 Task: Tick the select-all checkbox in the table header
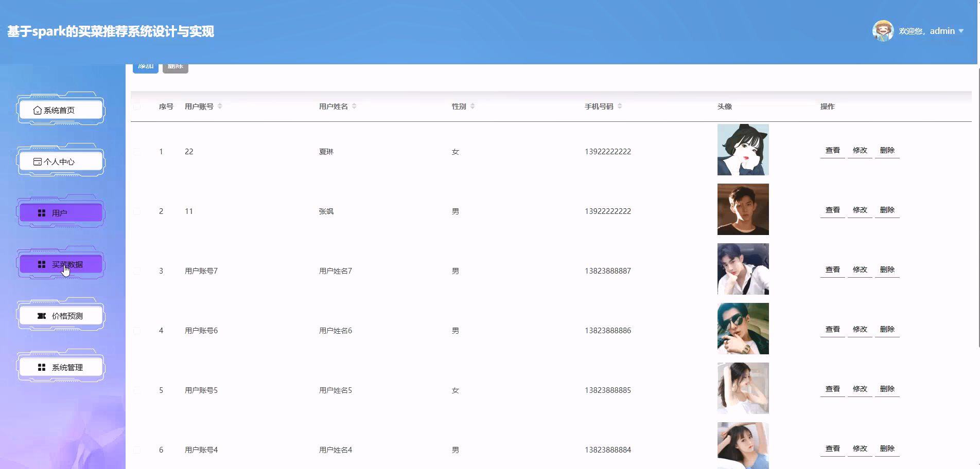pyautogui.click(x=137, y=106)
